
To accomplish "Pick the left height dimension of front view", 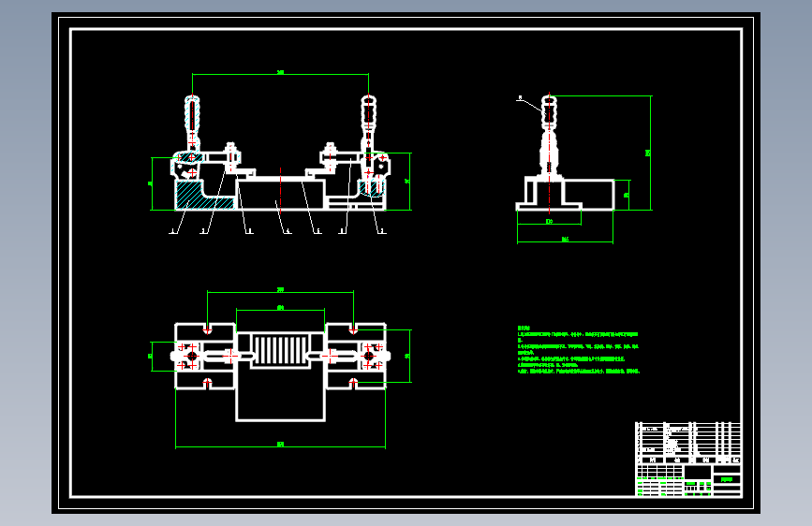I will click(x=152, y=183).
